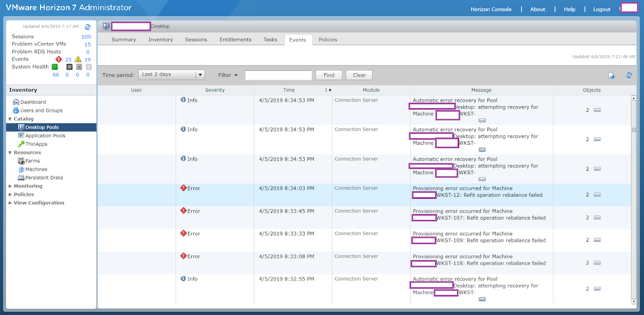The image size is (644, 315).
Task: Open the About link
Action: 538,9
